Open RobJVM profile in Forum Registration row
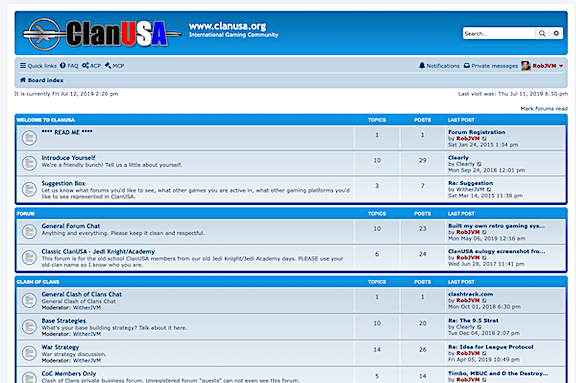 468,138
